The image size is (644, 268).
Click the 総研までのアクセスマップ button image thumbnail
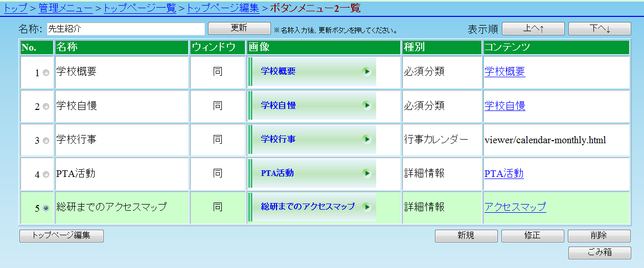(312, 207)
